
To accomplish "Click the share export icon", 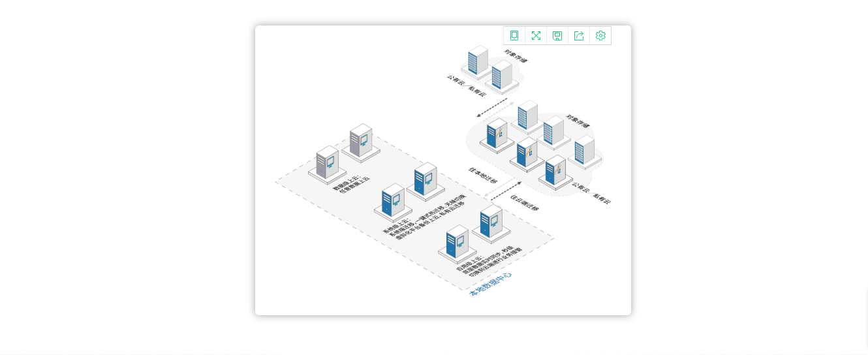I will [579, 36].
